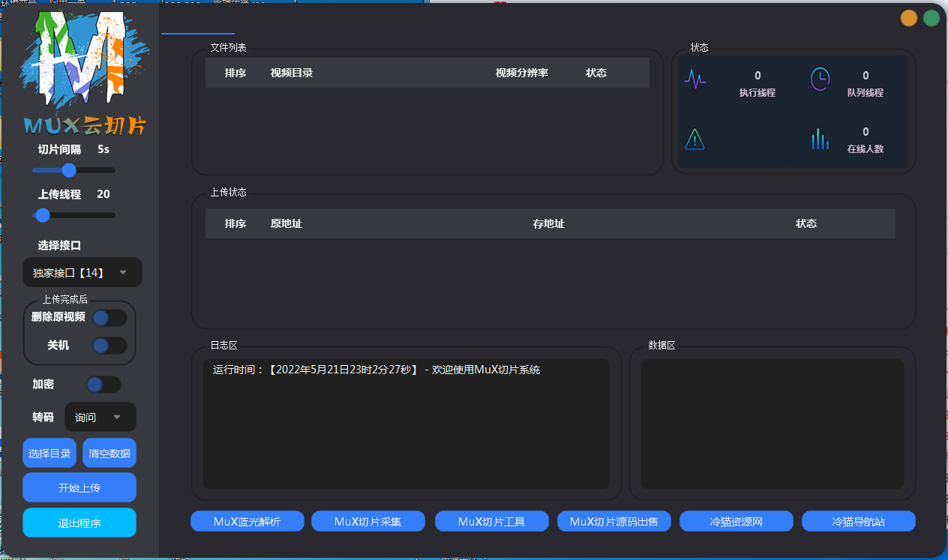Image resolution: width=948 pixels, height=560 pixels.
Task: Click the 选择目录 button
Action: point(49,453)
